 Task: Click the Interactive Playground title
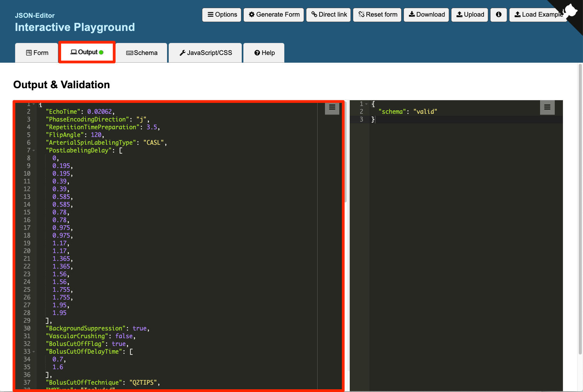pos(75,27)
